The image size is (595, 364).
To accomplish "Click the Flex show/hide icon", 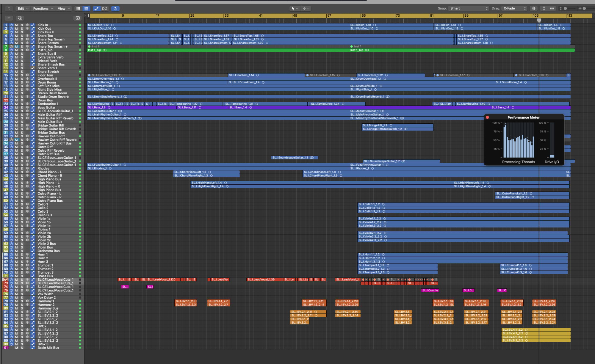I will (x=105, y=9).
